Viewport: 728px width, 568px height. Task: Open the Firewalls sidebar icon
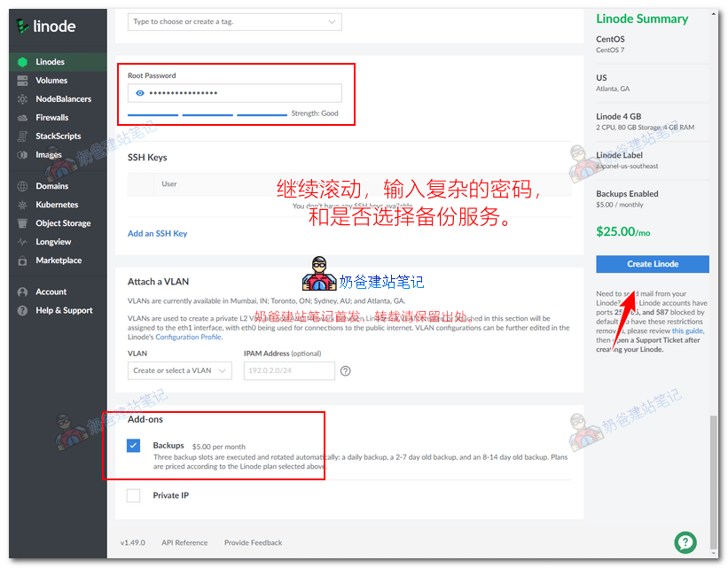(22, 118)
